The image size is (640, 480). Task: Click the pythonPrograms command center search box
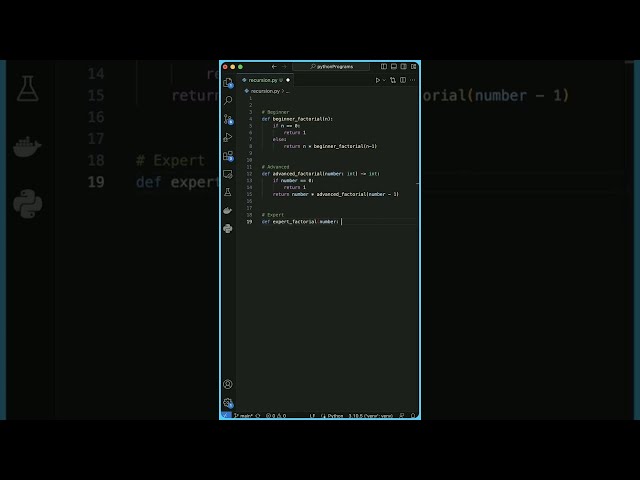(331, 67)
